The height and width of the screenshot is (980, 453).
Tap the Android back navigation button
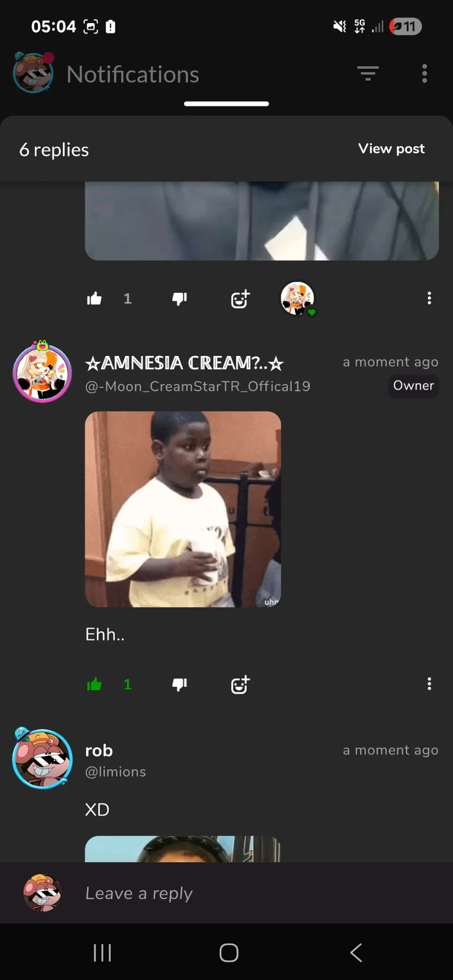pyautogui.click(x=356, y=952)
